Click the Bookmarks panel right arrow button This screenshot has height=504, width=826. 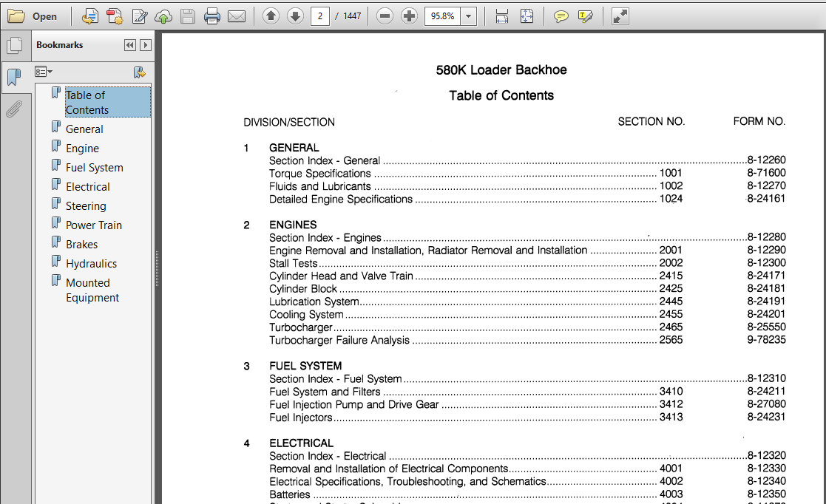tap(146, 45)
